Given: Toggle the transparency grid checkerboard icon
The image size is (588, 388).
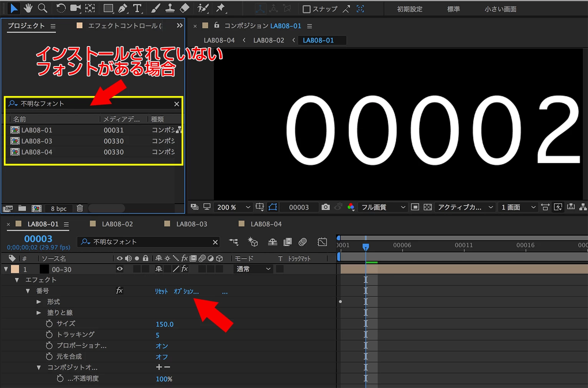Looking at the screenshot, I should pyautogui.click(x=427, y=207).
